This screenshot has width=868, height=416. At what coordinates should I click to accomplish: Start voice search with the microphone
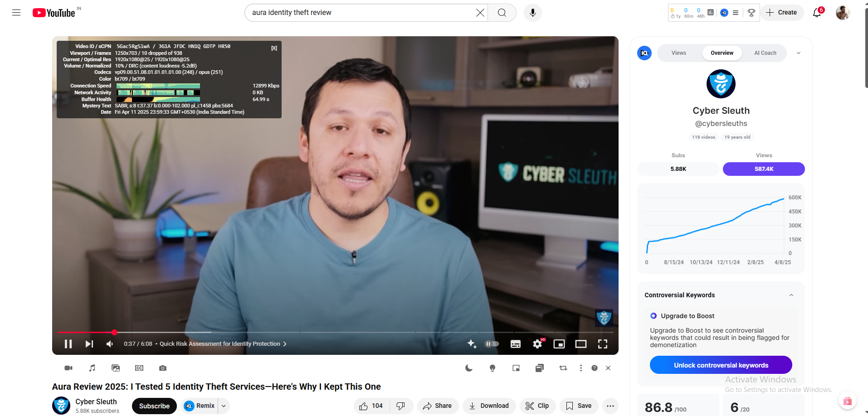(x=533, y=13)
